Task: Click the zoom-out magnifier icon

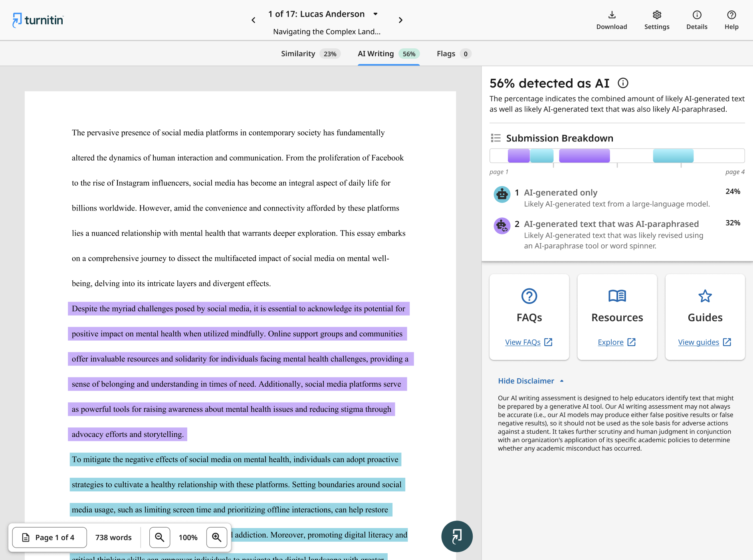Action: (x=159, y=537)
